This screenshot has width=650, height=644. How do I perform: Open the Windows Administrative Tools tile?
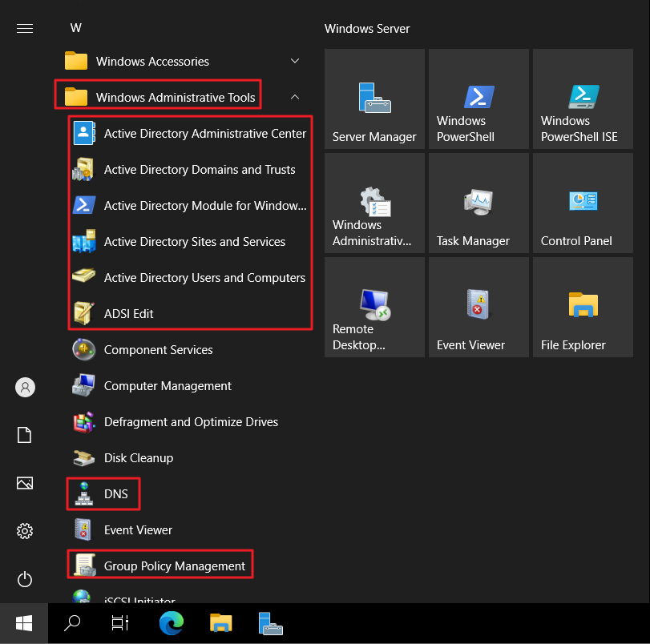coord(375,203)
